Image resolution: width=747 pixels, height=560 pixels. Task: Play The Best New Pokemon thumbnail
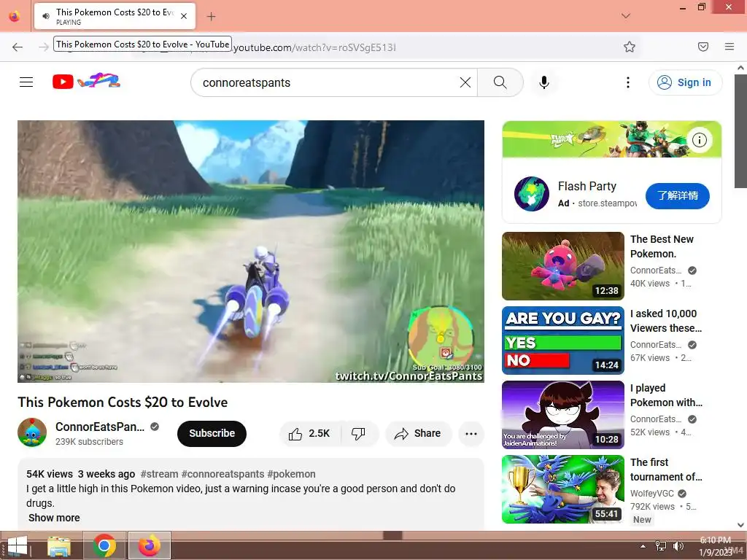pyautogui.click(x=562, y=265)
